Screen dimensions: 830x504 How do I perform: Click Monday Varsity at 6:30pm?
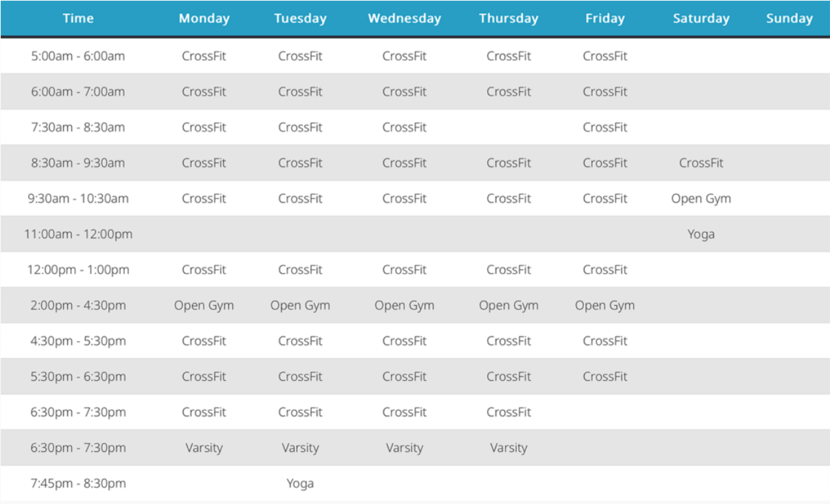coord(204,448)
